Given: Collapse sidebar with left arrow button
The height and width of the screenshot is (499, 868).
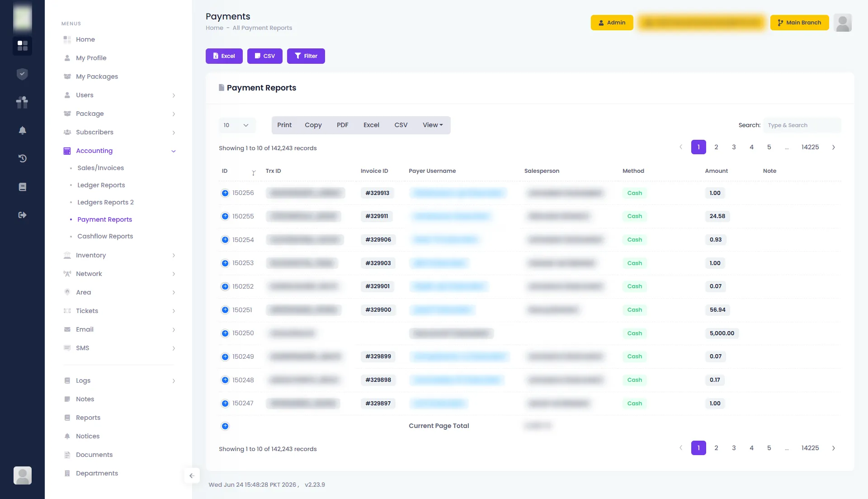Looking at the screenshot, I should pos(192,475).
